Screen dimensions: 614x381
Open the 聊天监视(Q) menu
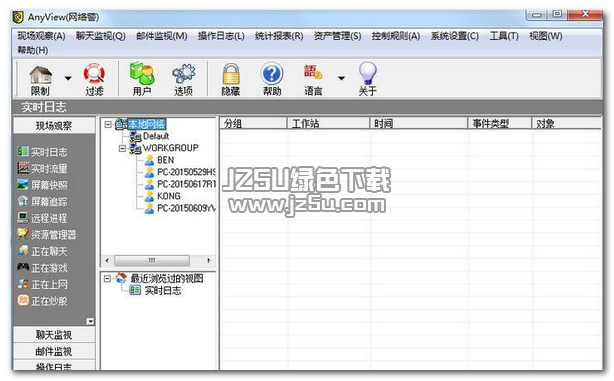(x=101, y=36)
